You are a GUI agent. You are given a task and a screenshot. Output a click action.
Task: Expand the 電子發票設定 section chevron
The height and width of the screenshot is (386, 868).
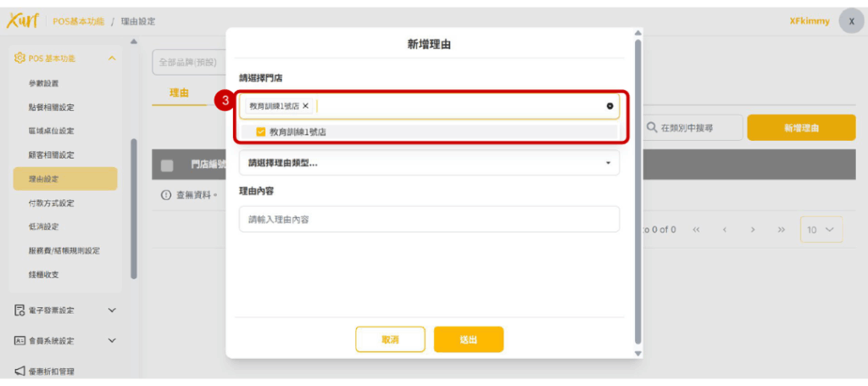112,310
